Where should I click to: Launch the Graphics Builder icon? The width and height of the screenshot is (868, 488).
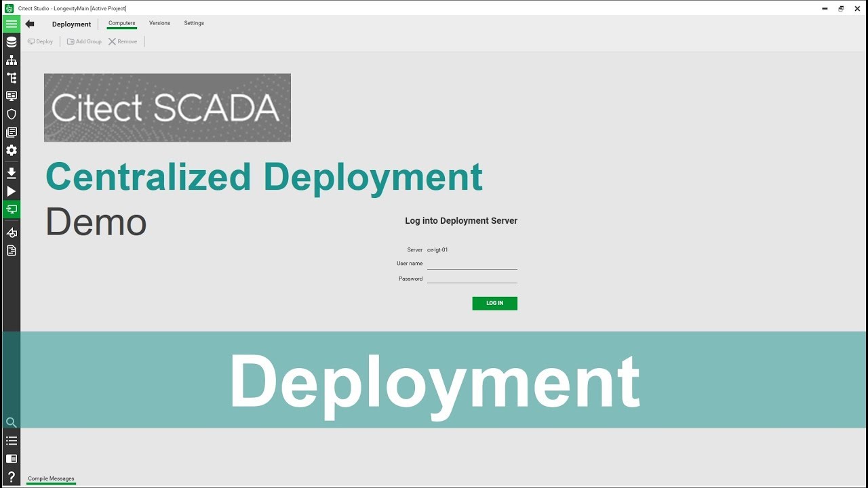[x=11, y=232]
